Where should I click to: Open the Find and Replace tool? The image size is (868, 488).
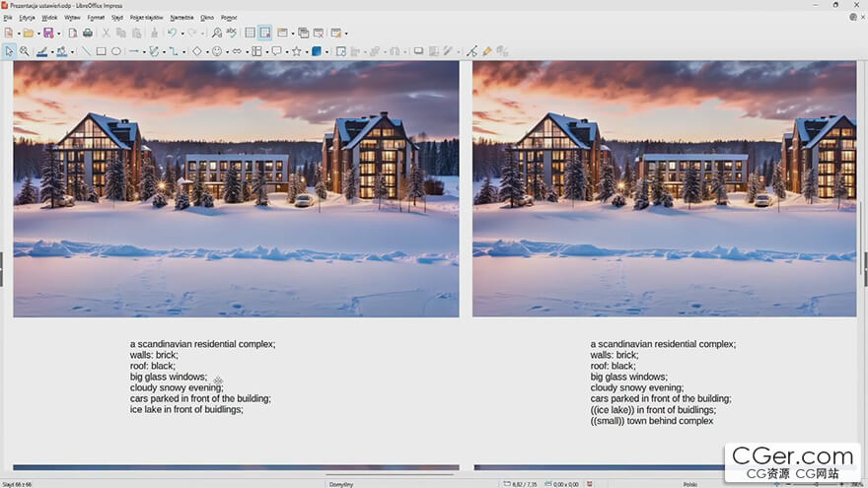217,33
